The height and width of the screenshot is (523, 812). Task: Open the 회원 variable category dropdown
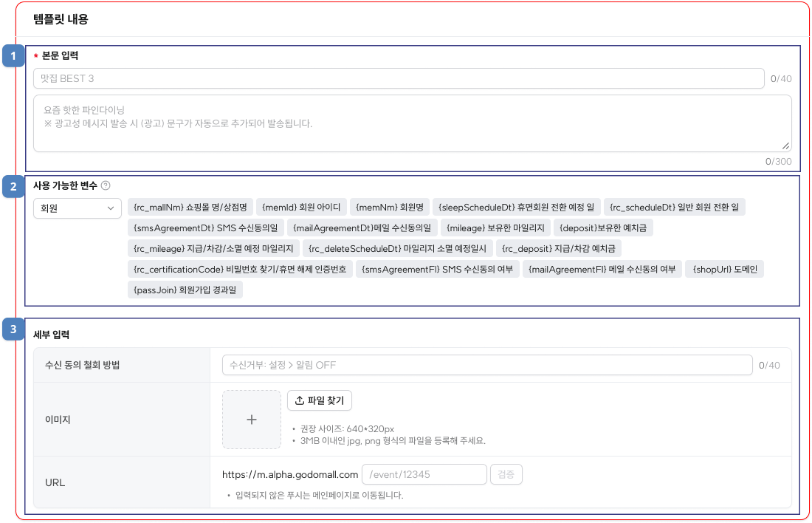pyautogui.click(x=78, y=209)
